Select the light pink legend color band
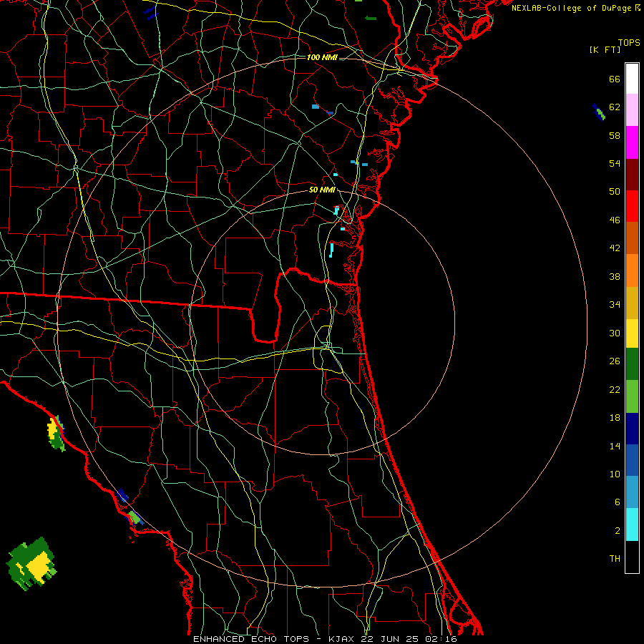 (632, 109)
